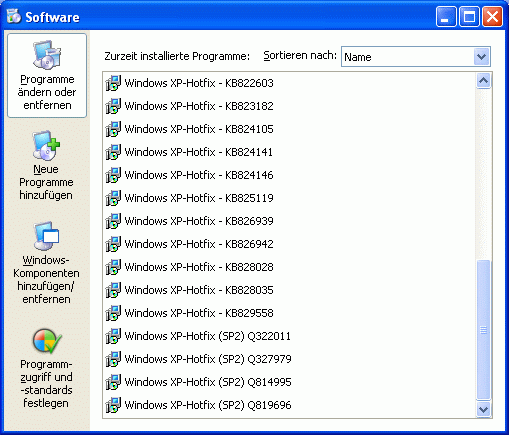Image resolution: width=509 pixels, height=435 pixels.
Task: Click installer icon beside KB828028
Action: (x=113, y=267)
